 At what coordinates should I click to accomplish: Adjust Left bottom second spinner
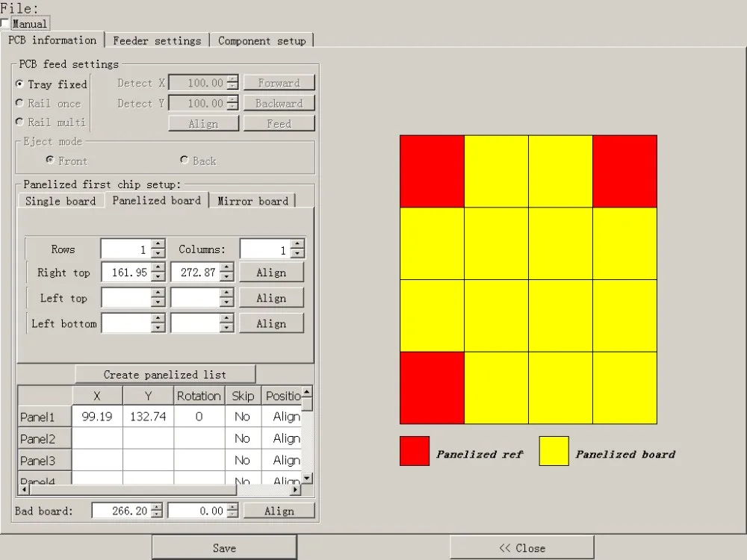pos(227,324)
